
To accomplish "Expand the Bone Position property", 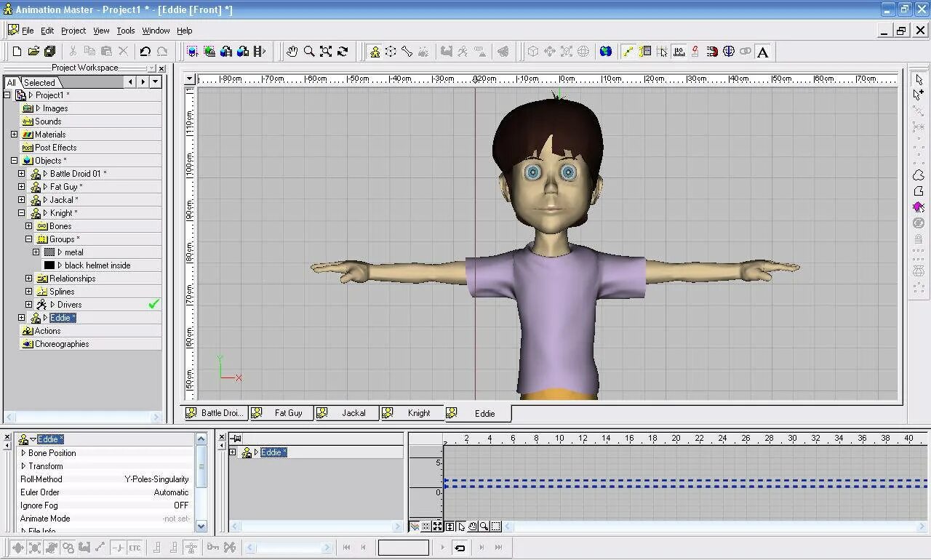I will click(x=23, y=453).
